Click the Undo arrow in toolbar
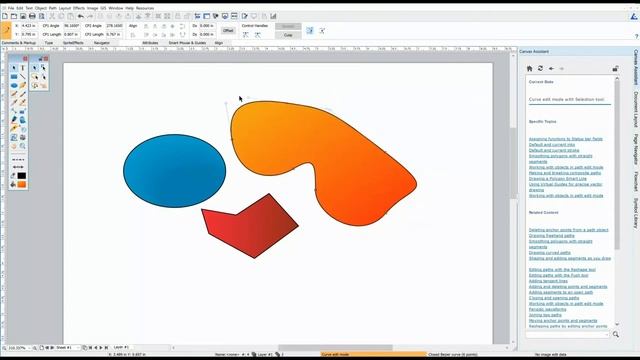The height and width of the screenshot is (360, 640). coord(81,16)
